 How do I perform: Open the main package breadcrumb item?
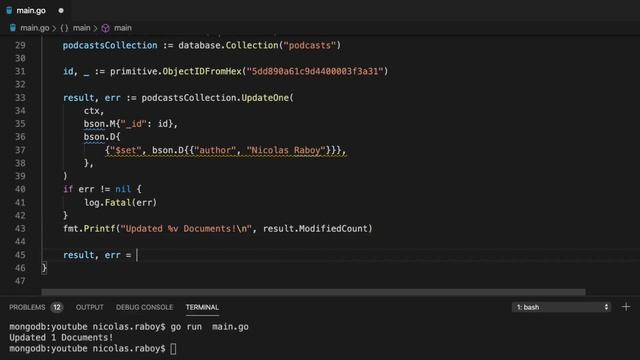pos(81,28)
